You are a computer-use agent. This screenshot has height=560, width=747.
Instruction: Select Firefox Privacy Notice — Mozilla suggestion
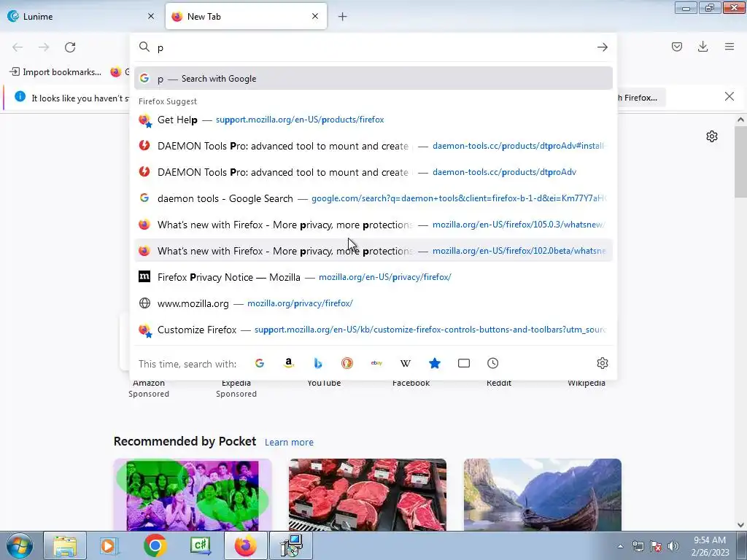coord(373,276)
